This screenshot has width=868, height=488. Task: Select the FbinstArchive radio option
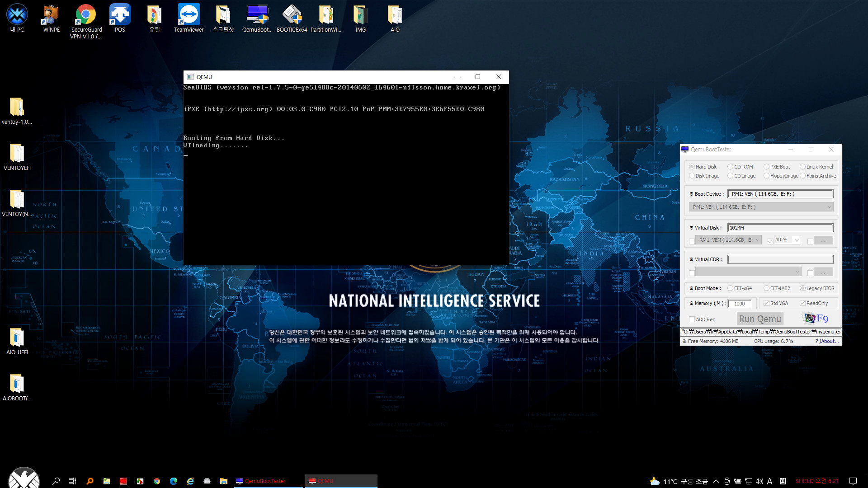click(x=818, y=176)
